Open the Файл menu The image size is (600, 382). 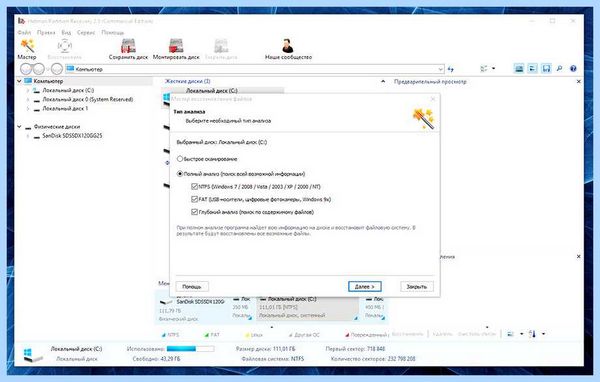click(x=24, y=33)
